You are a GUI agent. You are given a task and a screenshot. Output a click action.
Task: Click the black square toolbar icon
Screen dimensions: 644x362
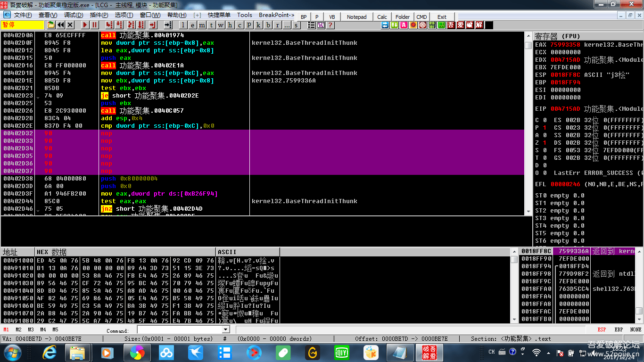[489, 25]
